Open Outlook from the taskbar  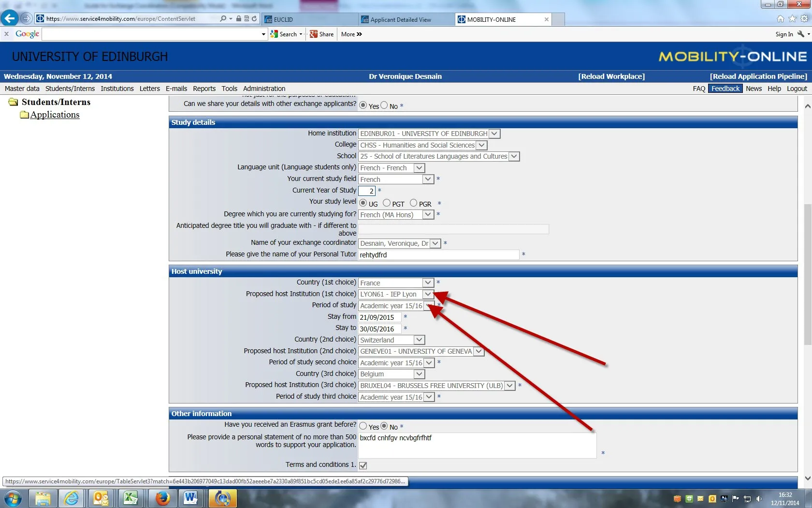click(101, 498)
